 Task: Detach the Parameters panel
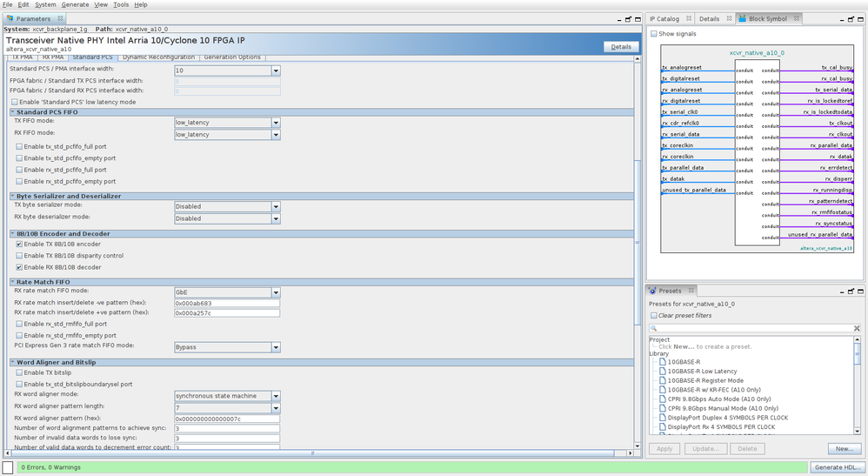[628, 19]
